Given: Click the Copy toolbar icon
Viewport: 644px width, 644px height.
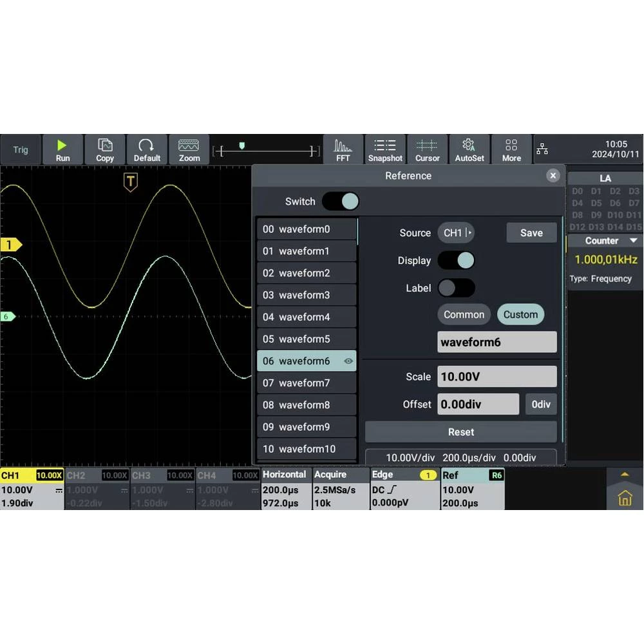Looking at the screenshot, I should click(x=104, y=150).
